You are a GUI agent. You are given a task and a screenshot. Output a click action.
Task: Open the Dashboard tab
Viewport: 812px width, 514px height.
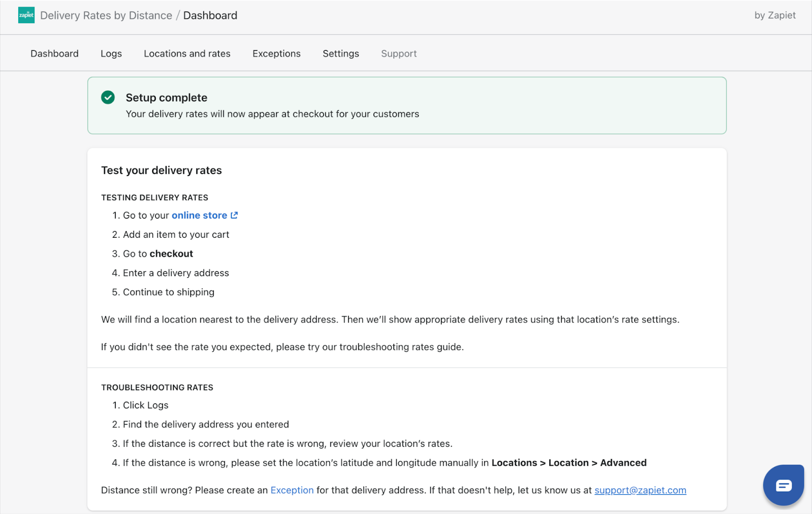pos(54,53)
